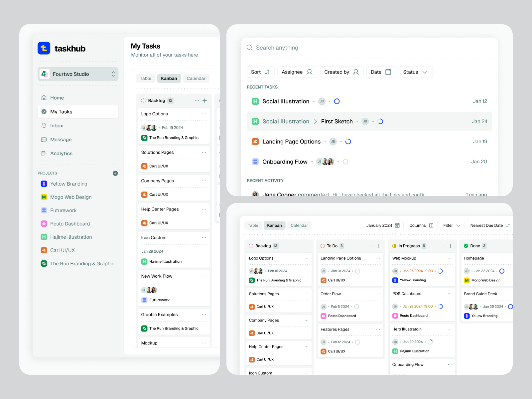The image size is (532, 399).
Task: Check off the Order Flow task circle
Action: click(356, 306)
